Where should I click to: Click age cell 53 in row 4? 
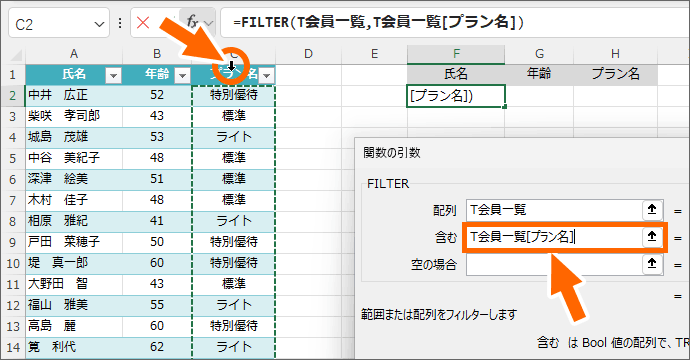coord(157,137)
